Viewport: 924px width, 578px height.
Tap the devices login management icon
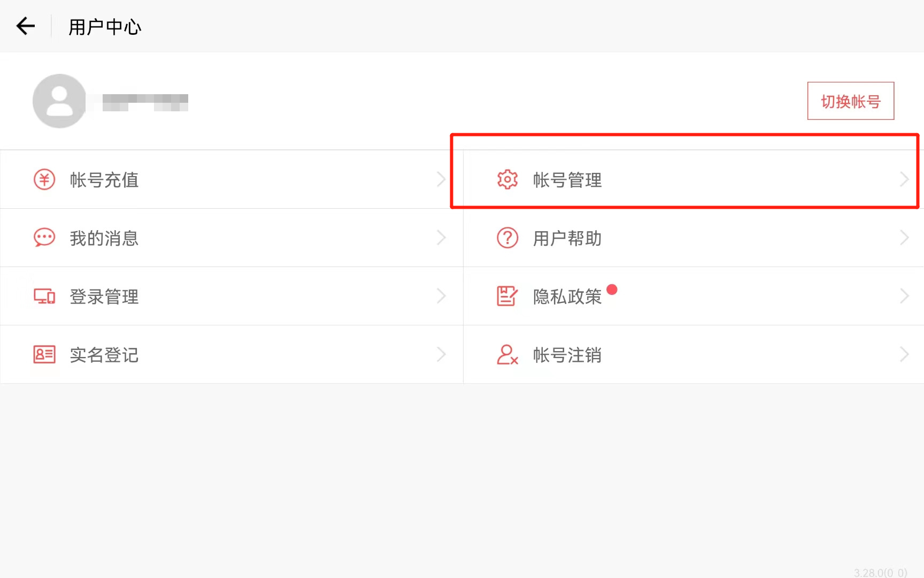(x=44, y=296)
